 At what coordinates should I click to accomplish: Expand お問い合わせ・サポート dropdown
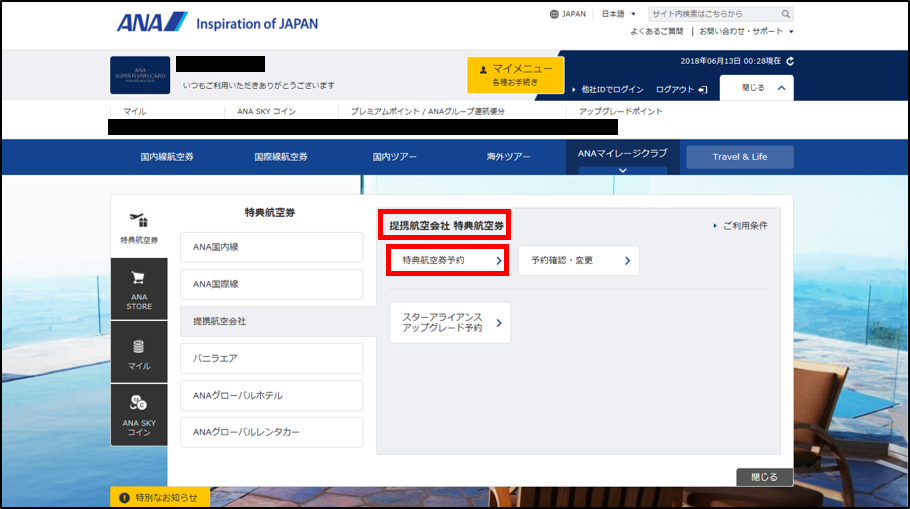coord(746,31)
